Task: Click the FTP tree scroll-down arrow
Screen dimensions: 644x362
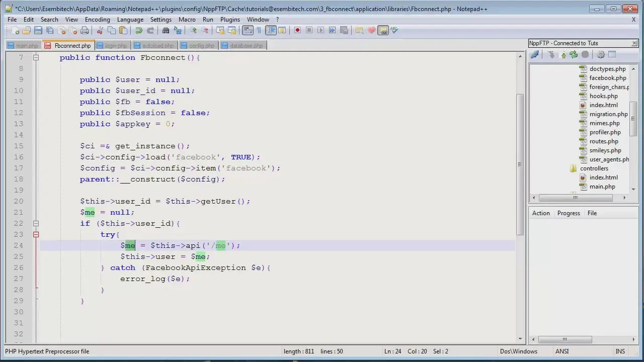Action: point(633,189)
